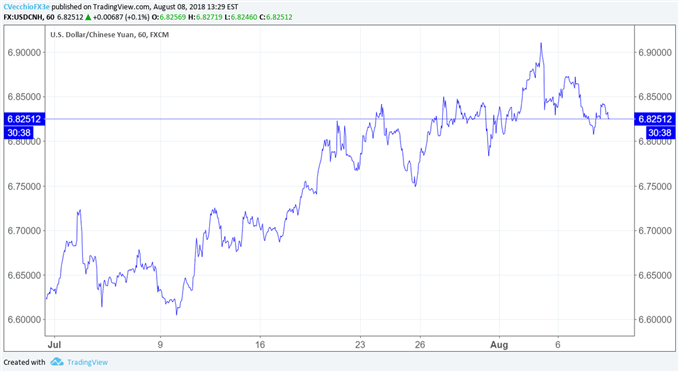Click the TradingView cloud logo icon
Screen dimensions: 679x372
[x=57, y=362]
